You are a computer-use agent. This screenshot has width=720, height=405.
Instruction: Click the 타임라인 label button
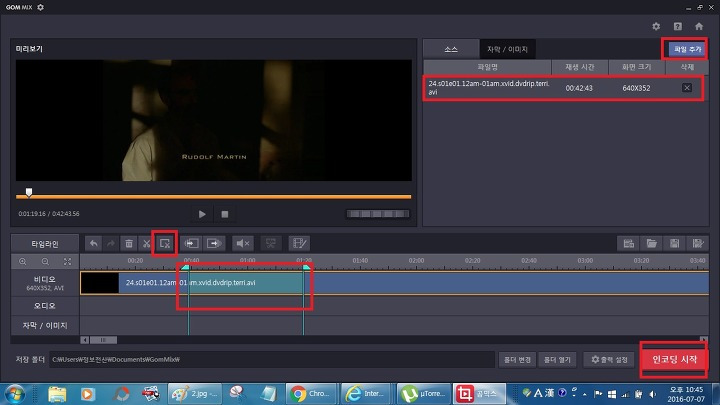point(45,244)
